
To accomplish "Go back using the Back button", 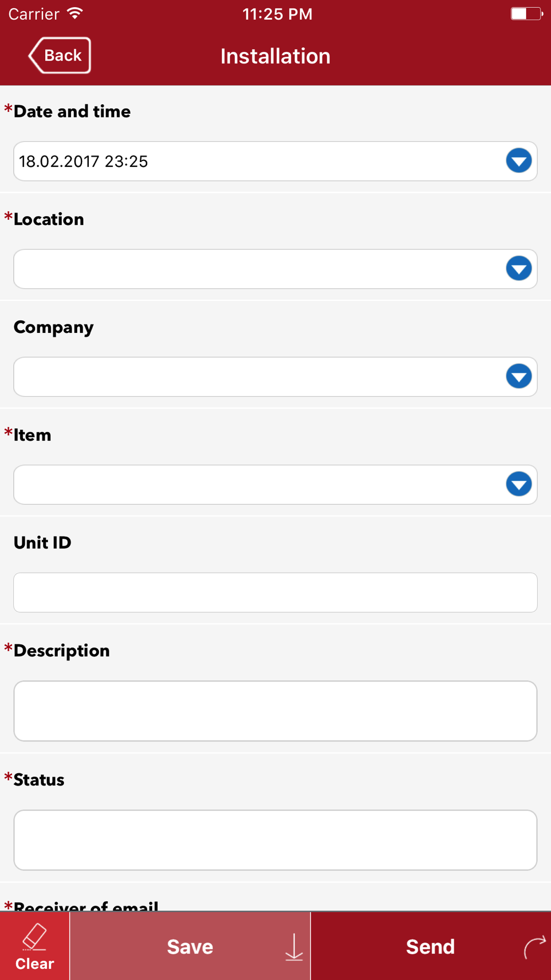I will click(x=60, y=55).
